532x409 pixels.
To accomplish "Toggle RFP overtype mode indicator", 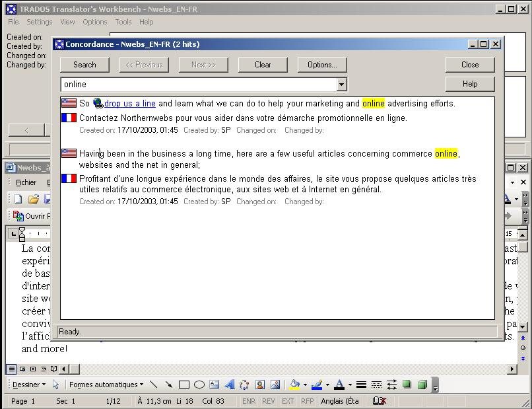I will coord(307,401).
